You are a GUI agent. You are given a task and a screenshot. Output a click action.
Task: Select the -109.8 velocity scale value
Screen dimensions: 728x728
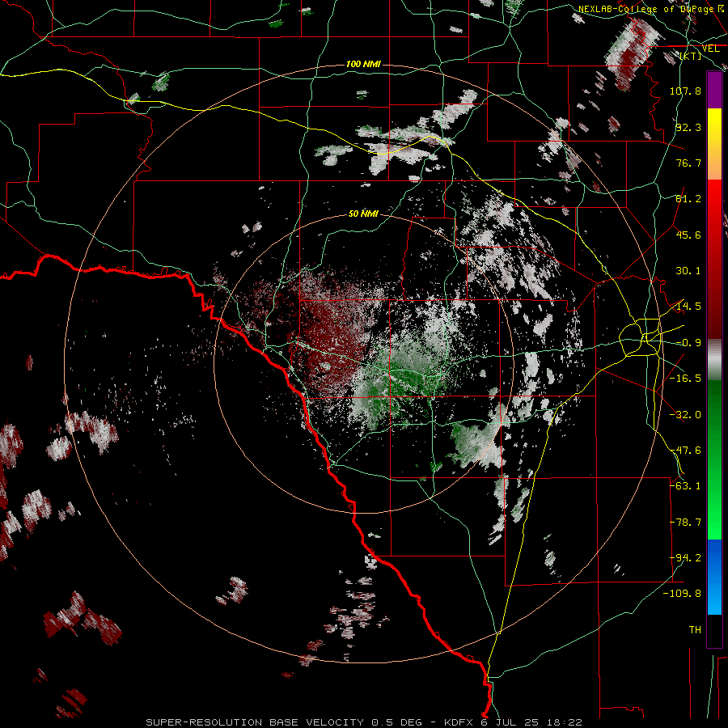pyautogui.click(x=682, y=594)
